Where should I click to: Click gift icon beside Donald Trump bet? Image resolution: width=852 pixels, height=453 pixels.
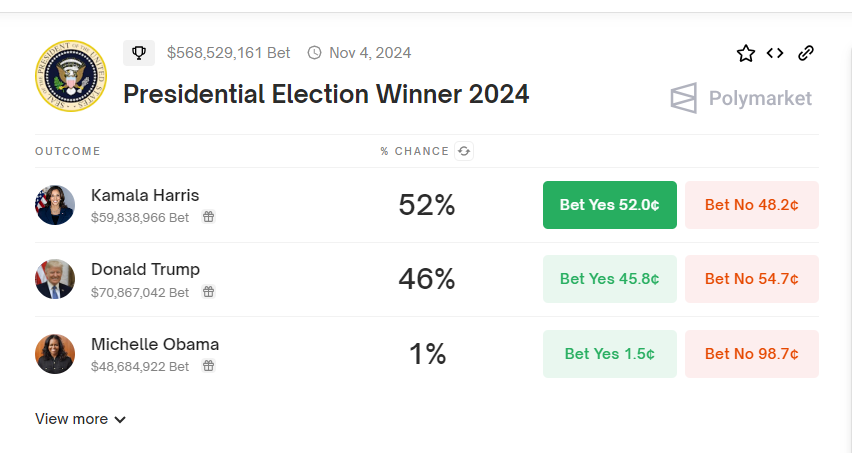coord(208,292)
